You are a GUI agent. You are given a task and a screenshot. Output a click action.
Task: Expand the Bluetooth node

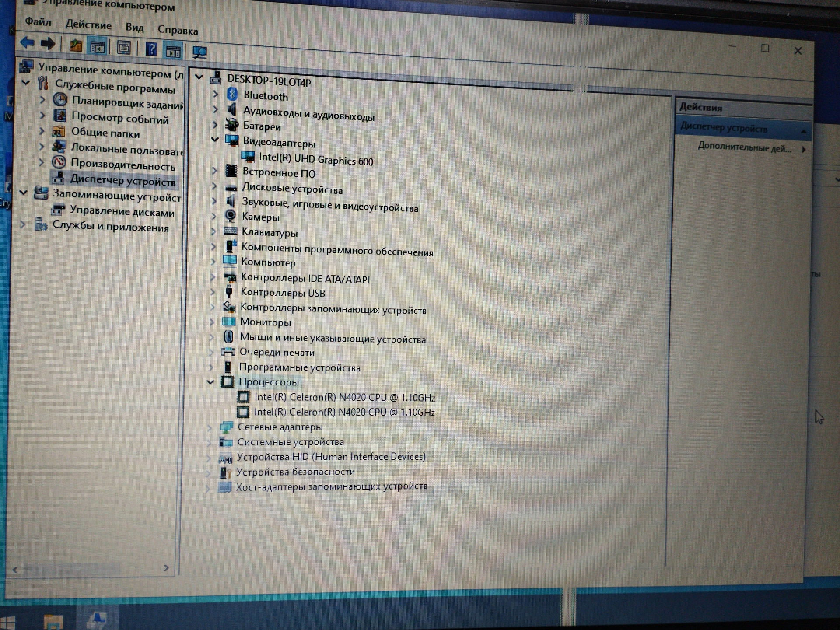[x=215, y=94]
